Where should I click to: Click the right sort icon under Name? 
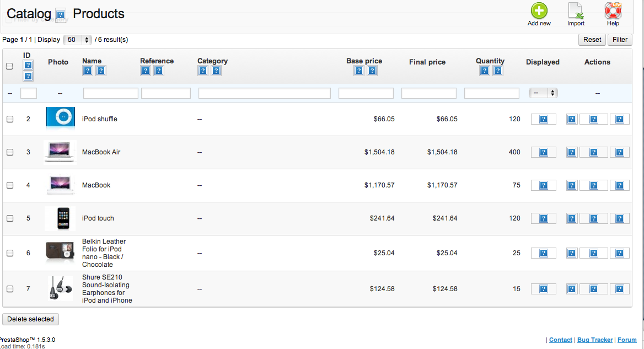tap(100, 71)
